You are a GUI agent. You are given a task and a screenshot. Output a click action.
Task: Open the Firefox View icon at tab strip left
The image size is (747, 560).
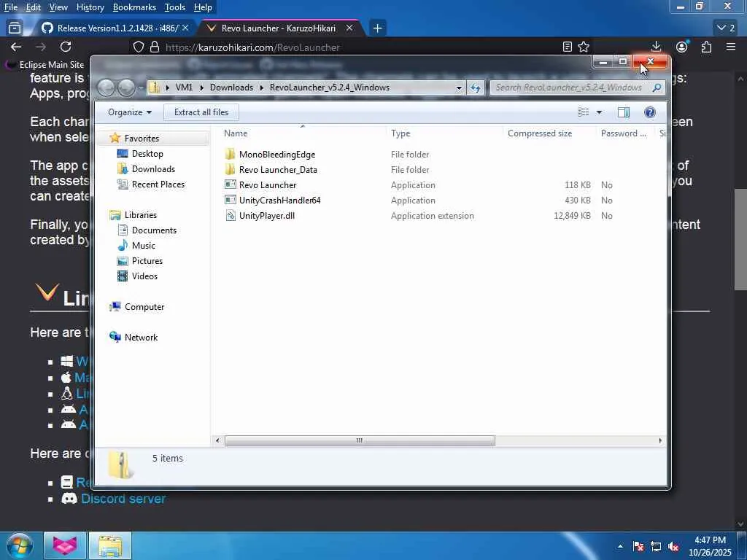click(x=15, y=28)
